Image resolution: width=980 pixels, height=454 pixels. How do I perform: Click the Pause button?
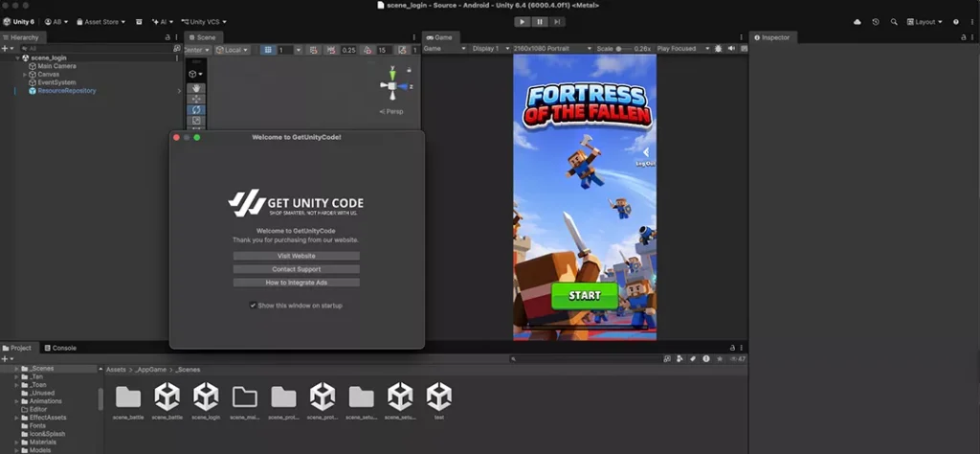click(x=540, y=22)
